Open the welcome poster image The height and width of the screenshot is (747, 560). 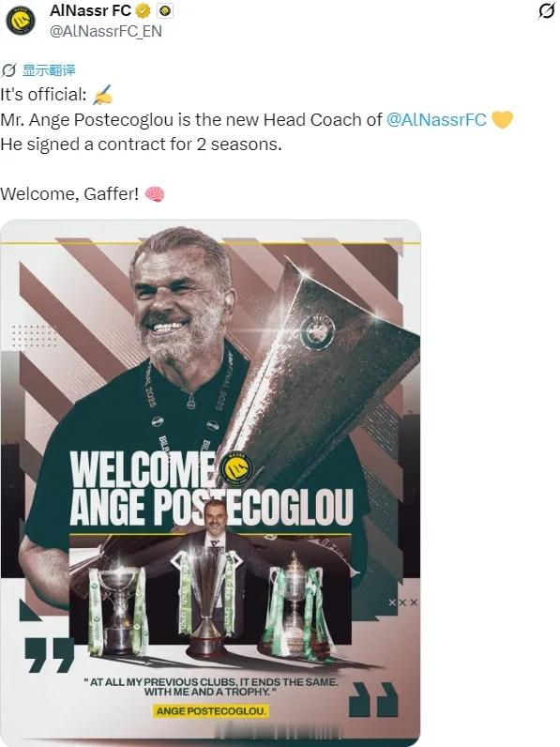[x=210, y=482]
